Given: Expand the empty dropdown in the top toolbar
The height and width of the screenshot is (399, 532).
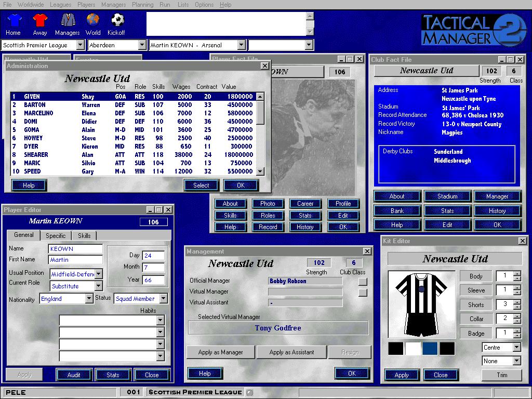Looking at the screenshot, I should (x=309, y=45).
